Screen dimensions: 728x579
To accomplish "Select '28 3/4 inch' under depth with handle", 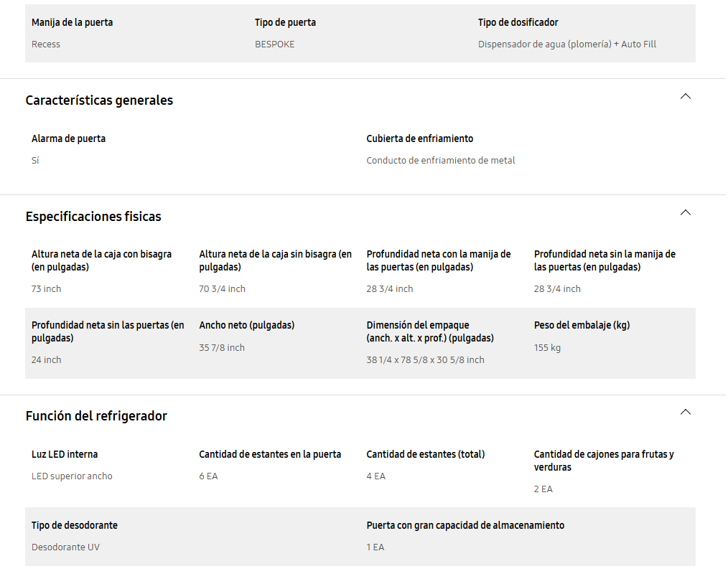I will (390, 288).
